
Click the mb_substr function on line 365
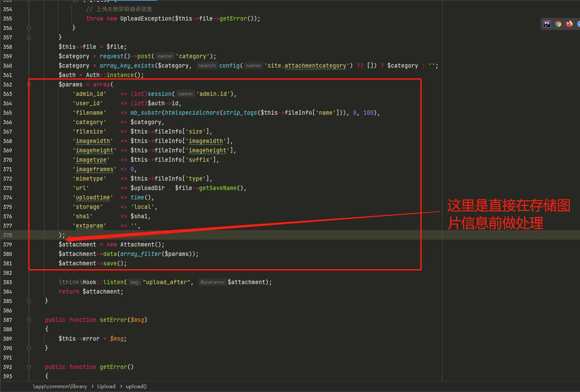(x=146, y=113)
